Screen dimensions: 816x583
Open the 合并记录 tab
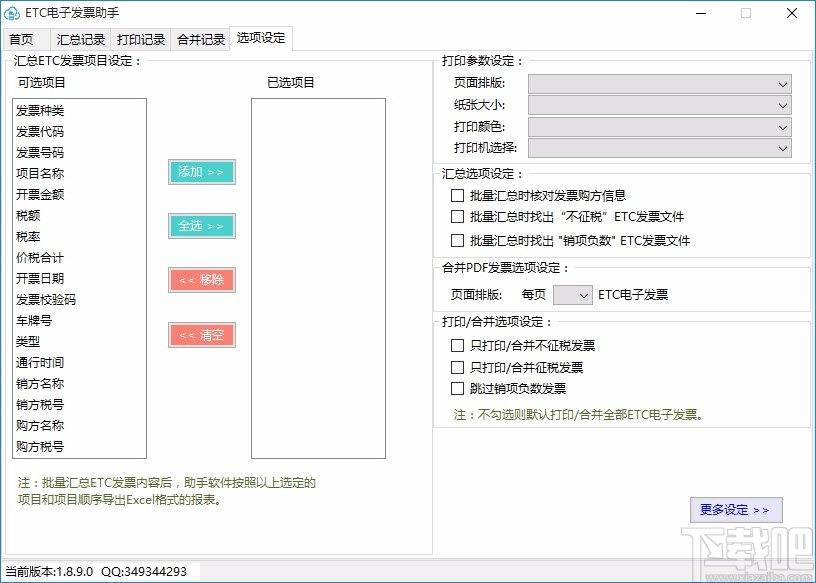tap(199, 39)
